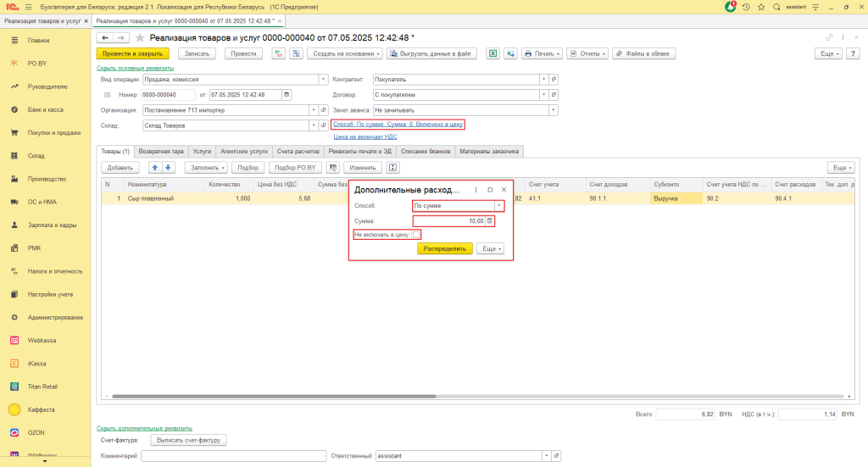The image size is (868, 467).
Task: Click the horizontal table scrollbar
Action: tap(274, 396)
